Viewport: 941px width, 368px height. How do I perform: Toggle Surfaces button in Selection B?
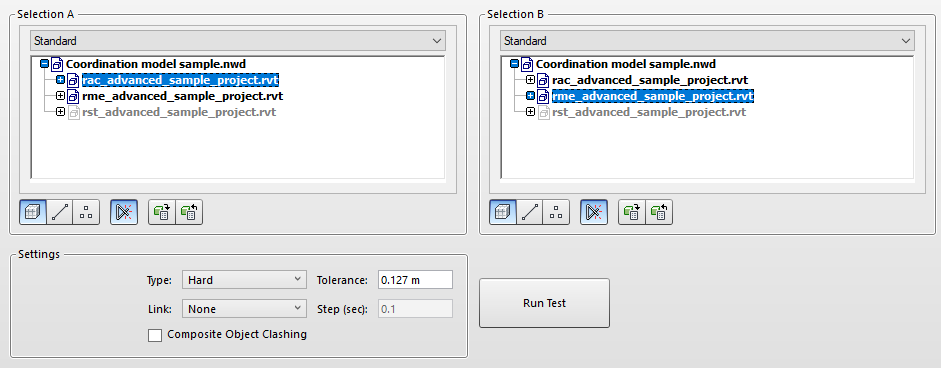point(503,213)
